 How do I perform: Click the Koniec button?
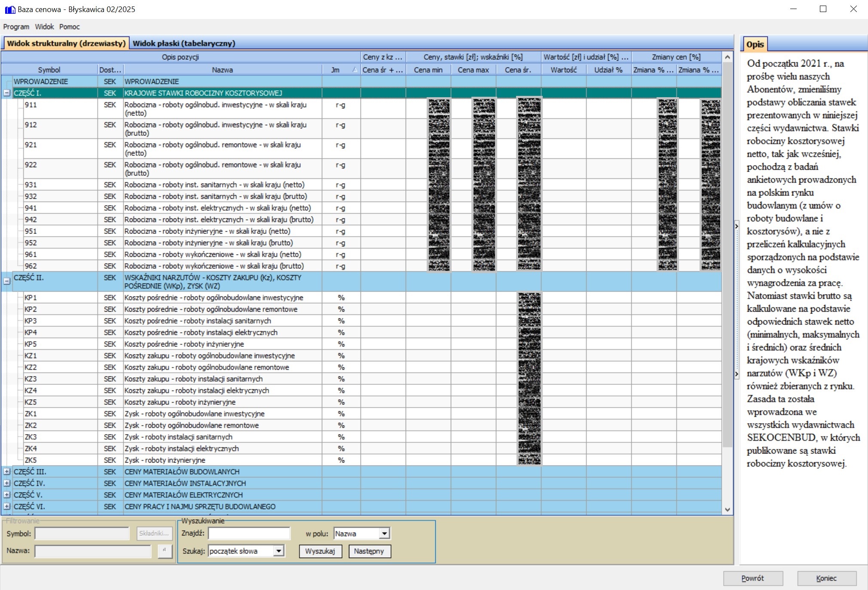click(827, 578)
